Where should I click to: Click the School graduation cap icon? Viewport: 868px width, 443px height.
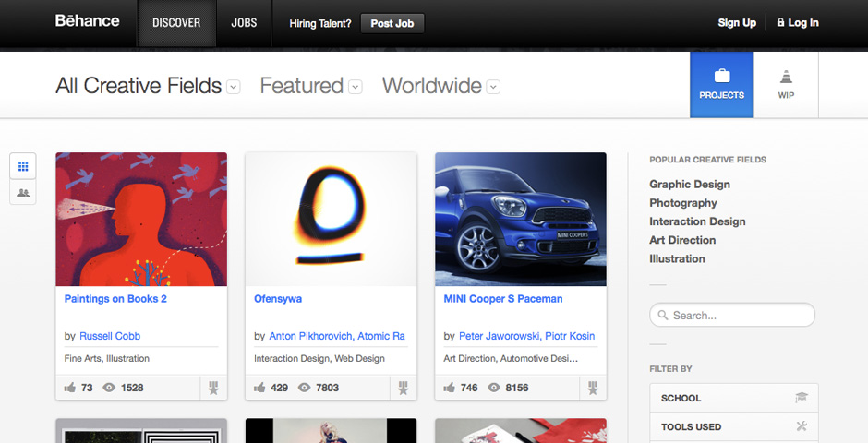pyautogui.click(x=801, y=397)
